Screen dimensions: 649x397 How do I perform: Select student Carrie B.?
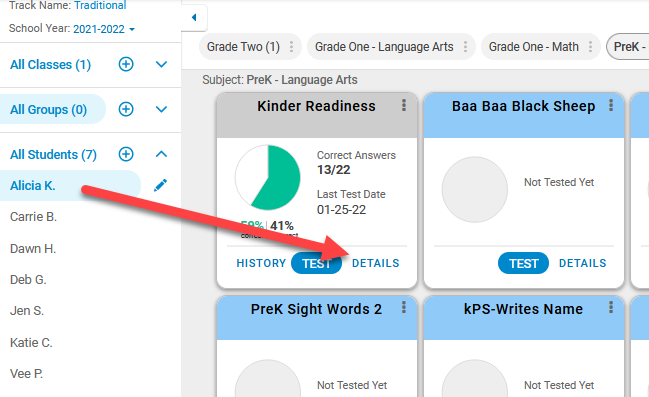(33, 217)
